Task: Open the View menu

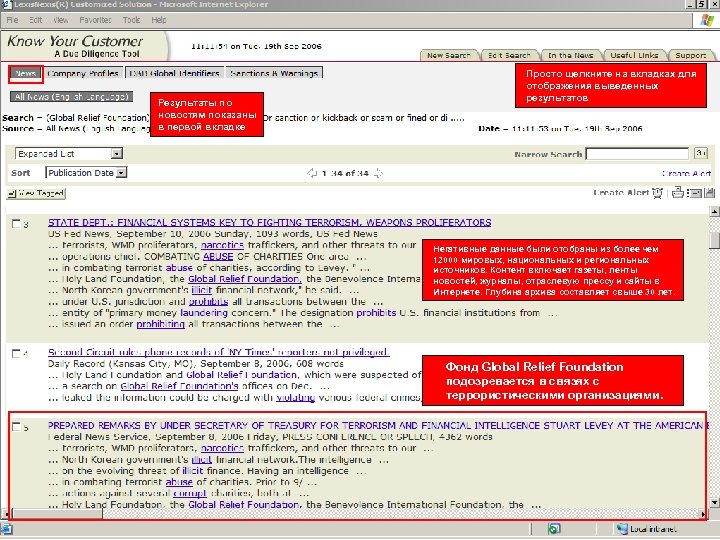Action: tap(61, 20)
